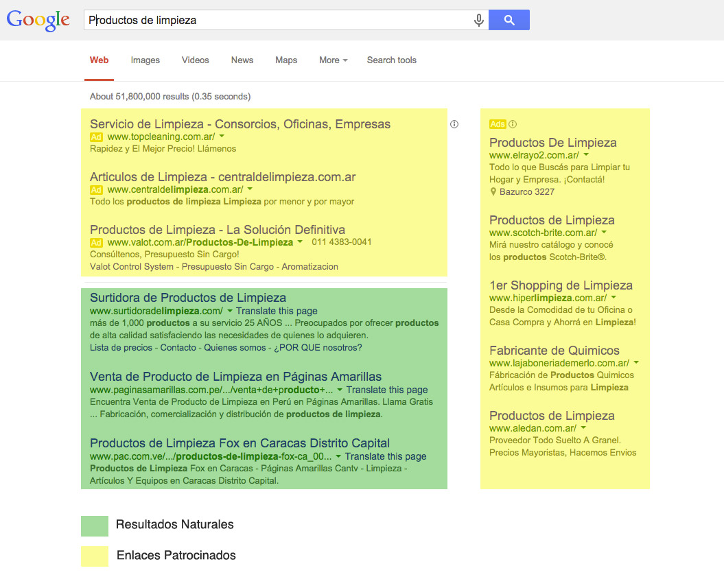Expand arrow next to www.scotch-brite.com.ar
Image resolution: width=724 pixels, height=588 pixels.
coord(604,232)
